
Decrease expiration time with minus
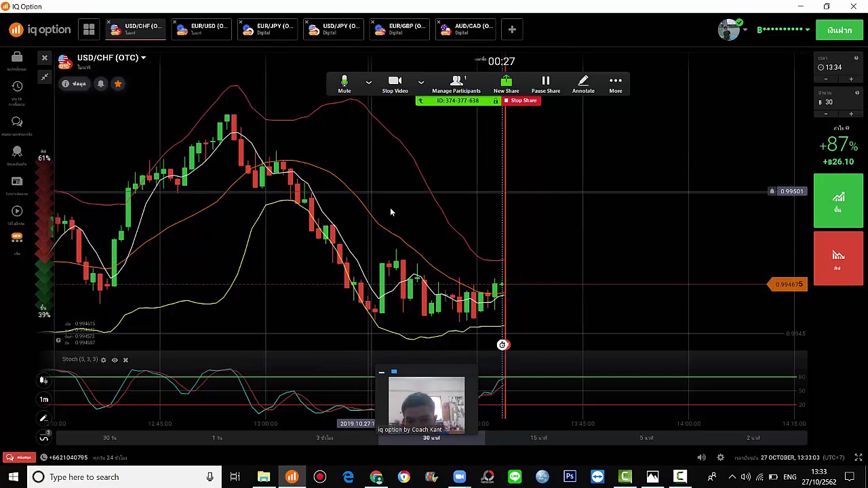[x=825, y=79]
